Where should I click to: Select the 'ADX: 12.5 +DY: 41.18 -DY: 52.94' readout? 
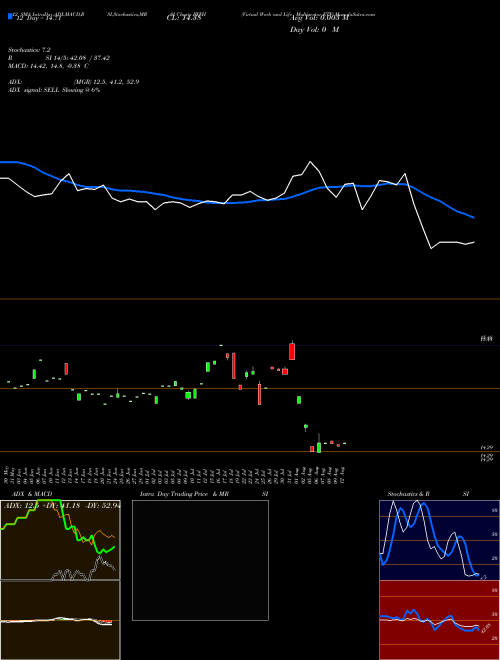click(x=62, y=505)
